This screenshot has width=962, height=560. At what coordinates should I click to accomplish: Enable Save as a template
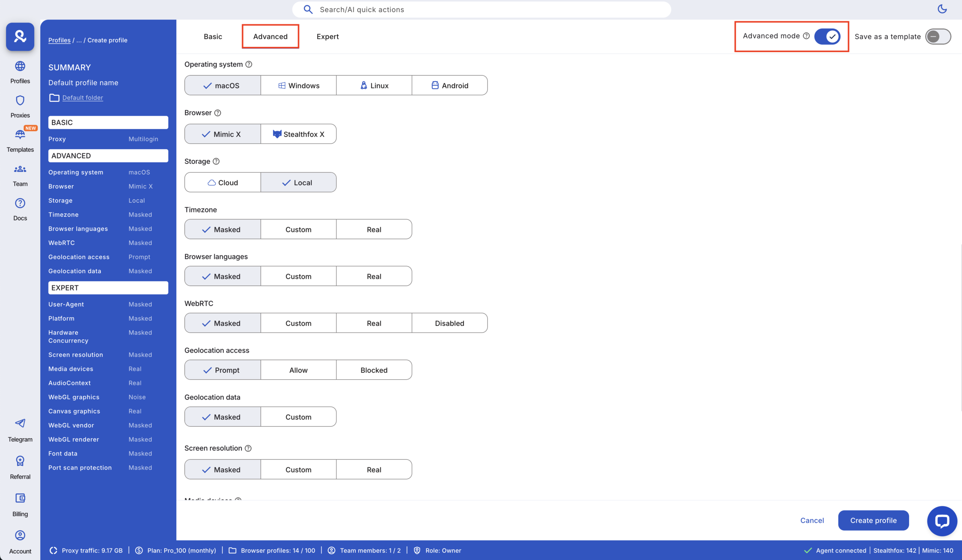[939, 36]
